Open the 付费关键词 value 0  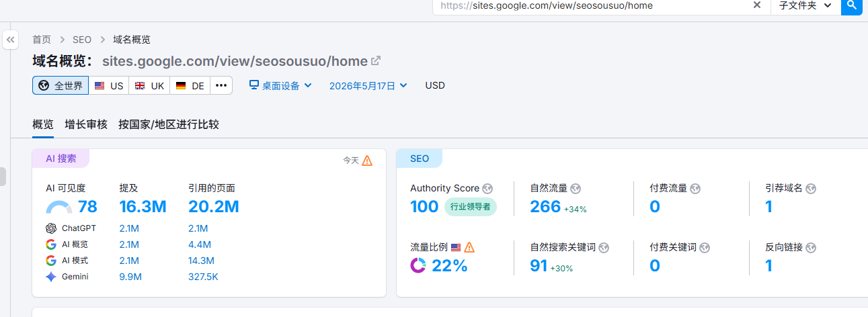[655, 265]
